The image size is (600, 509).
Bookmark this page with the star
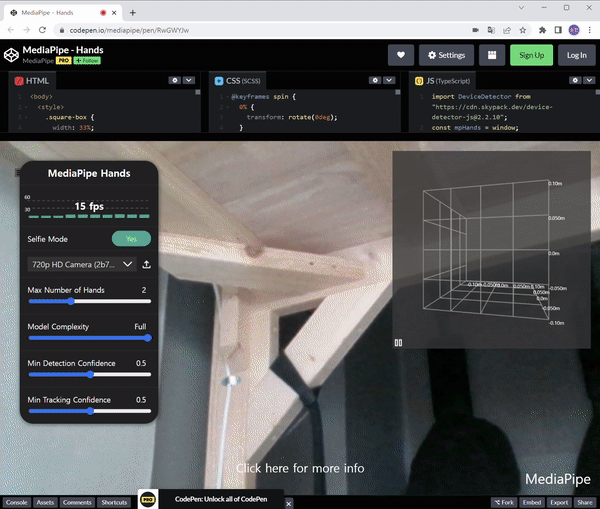(x=523, y=30)
